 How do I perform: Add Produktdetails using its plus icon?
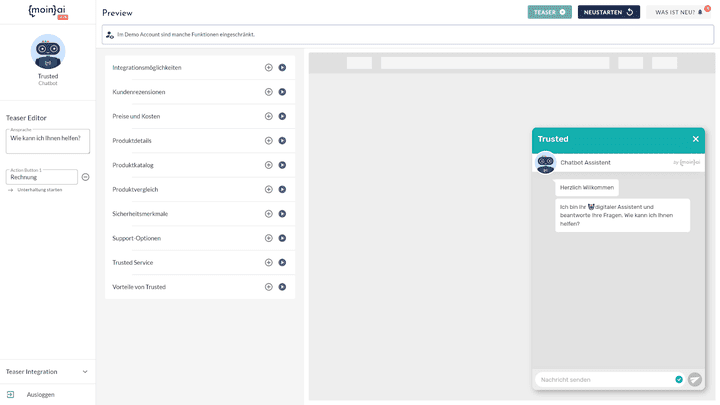[269, 141]
